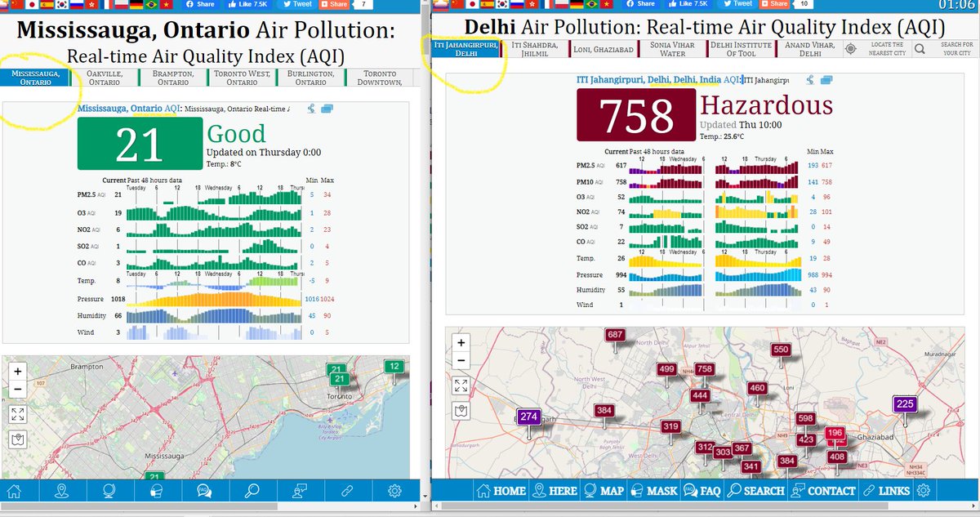Select Brazil flag in Mississauga window

[151, 4]
